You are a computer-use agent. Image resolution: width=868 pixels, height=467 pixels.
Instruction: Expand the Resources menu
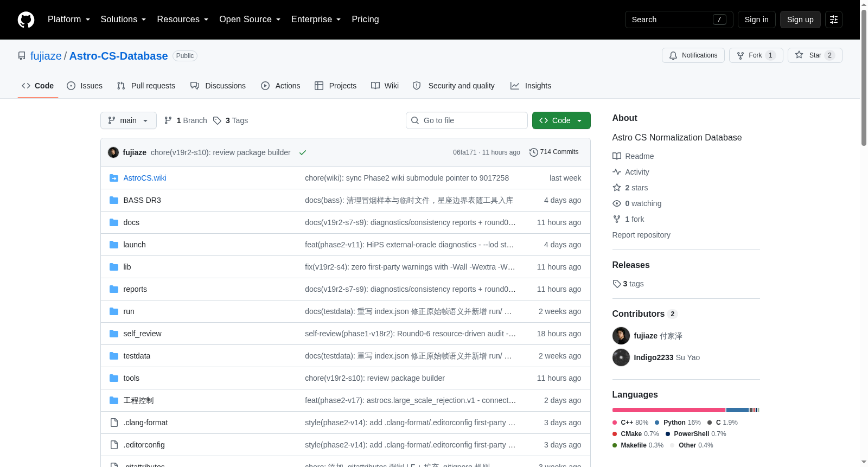(183, 20)
